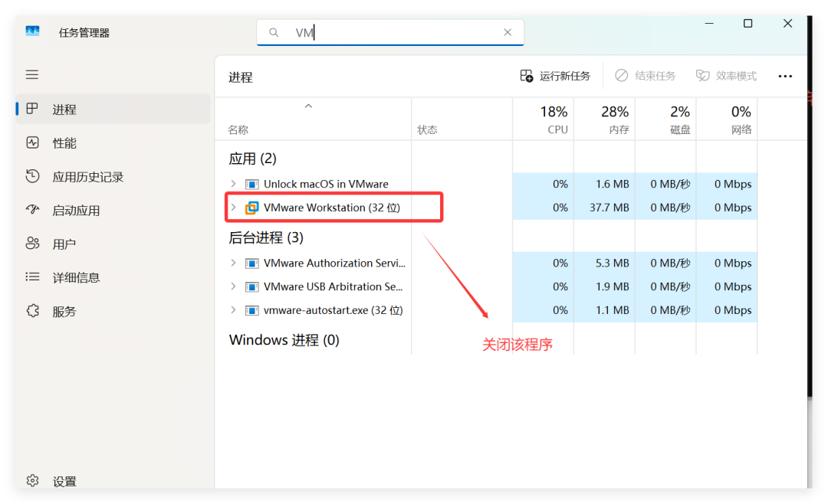Sort by 磁盘 2% column header
This screenshot has height=504, width=828.
click(x=666, y=119)
